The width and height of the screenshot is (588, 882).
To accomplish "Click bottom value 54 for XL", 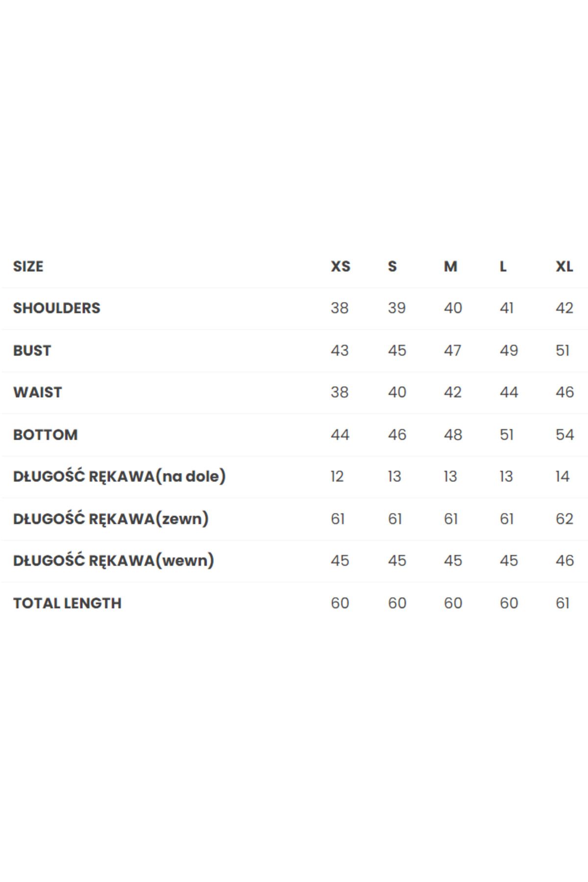I will tap(564, 435).
